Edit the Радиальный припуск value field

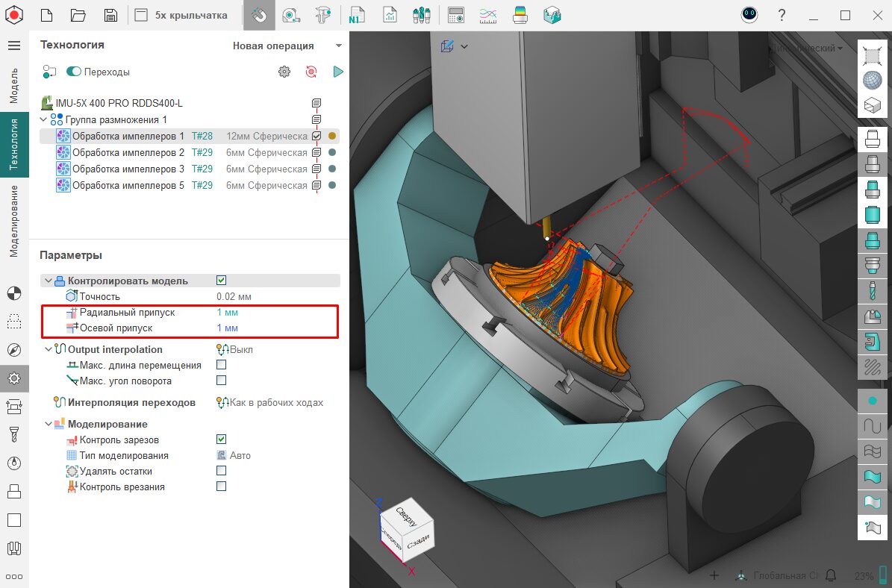coord(228,312)
